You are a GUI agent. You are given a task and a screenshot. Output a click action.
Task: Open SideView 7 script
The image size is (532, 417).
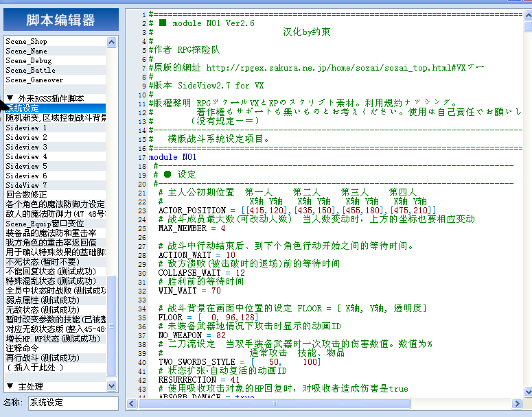click(56, 185)
